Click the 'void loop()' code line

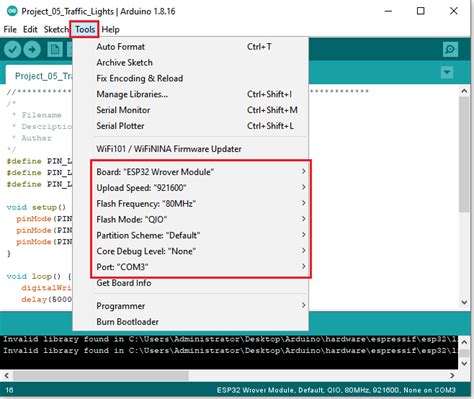click(x=39, y=276)
